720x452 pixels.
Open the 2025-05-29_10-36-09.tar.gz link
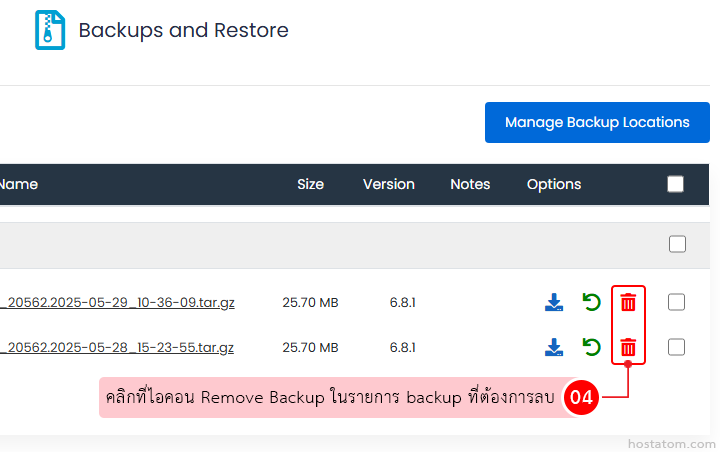(118, 302)
